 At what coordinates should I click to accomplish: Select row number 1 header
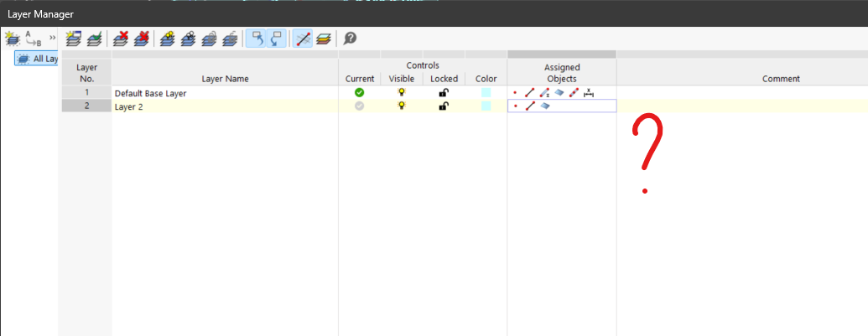(x=86, y=93)
